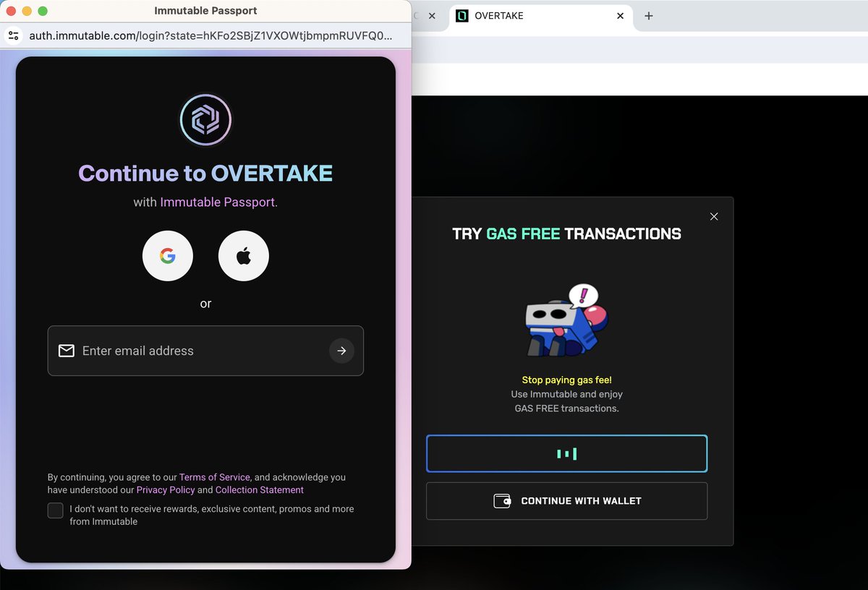The image size is (868, 590).
Task: Maximize the Immutable Passport popup window
Action: point(43,11)
